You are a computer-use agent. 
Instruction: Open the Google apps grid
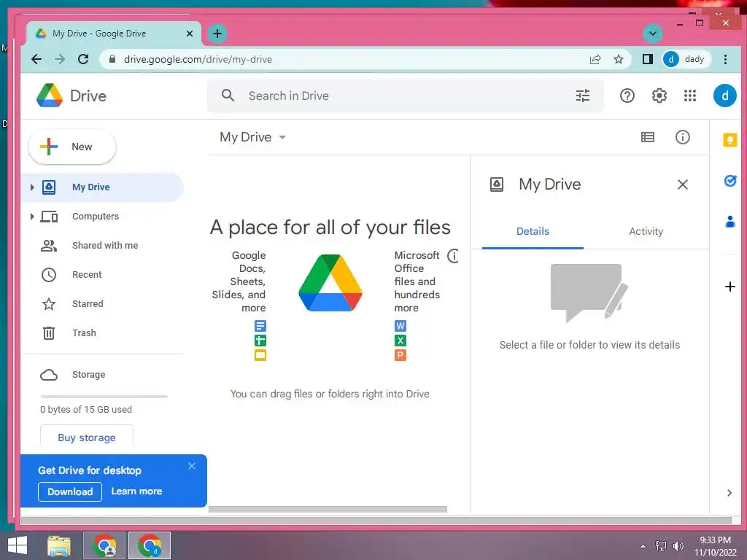point(690,96)
